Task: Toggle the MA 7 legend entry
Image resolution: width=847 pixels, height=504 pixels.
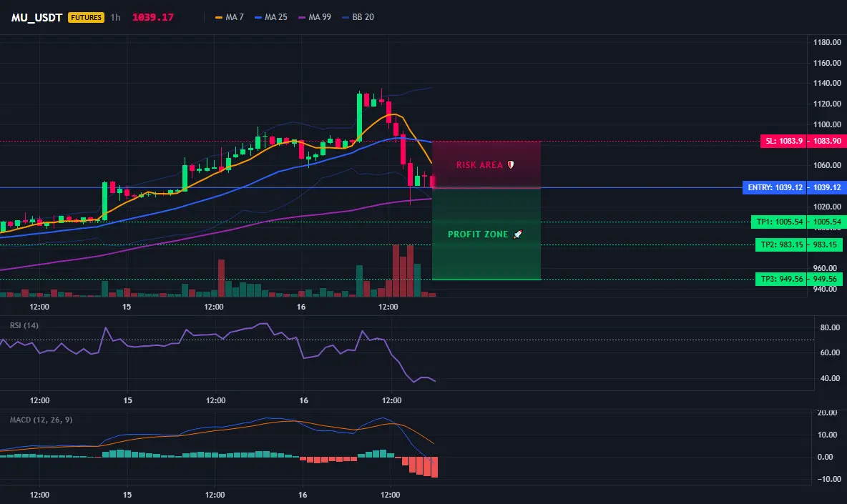Action: [x=230, y=17]
